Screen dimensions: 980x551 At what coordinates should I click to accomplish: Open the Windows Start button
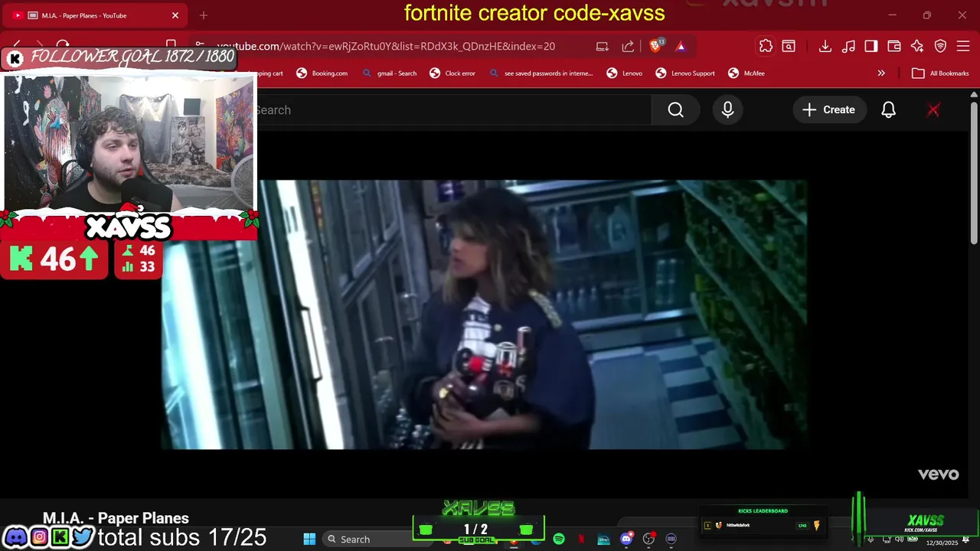(x=309, y=540)
